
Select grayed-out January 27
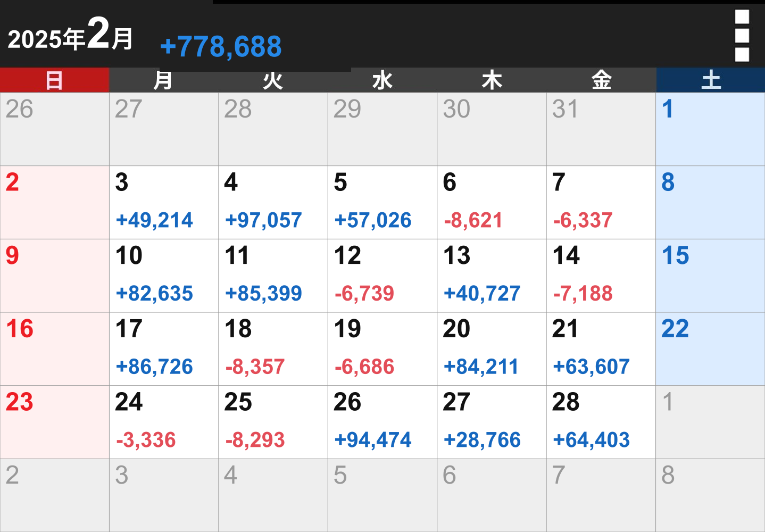coord(164,129)
